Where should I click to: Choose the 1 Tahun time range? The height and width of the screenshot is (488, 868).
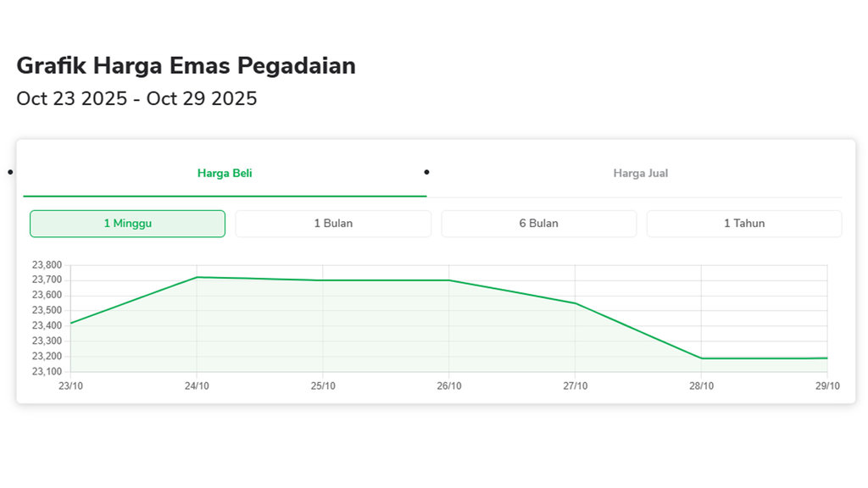[x=743, y=223]
